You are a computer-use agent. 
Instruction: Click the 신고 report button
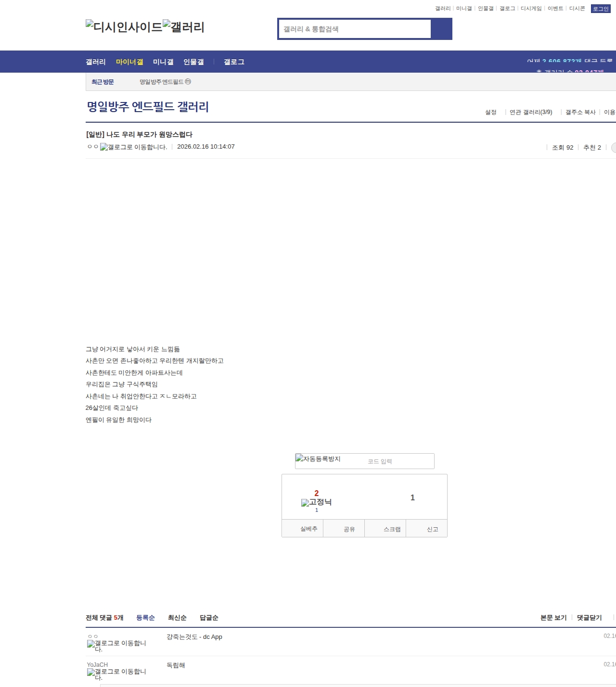click(x=432, y=529)
